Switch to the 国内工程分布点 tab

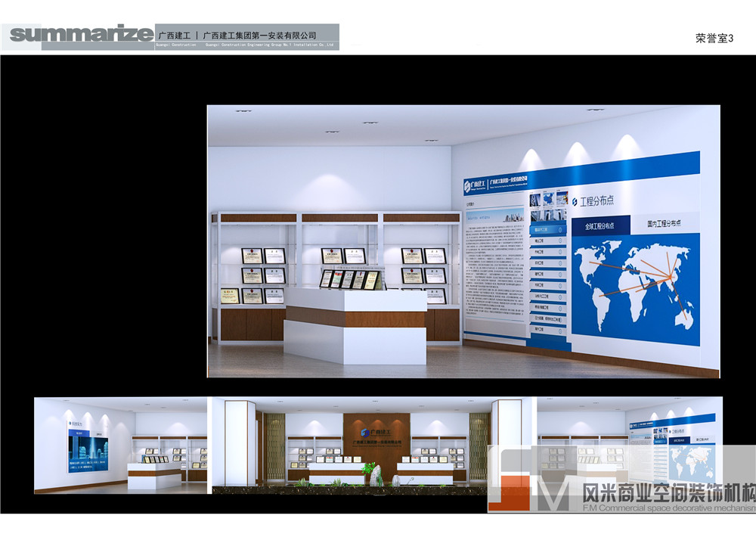click(664, 223)
